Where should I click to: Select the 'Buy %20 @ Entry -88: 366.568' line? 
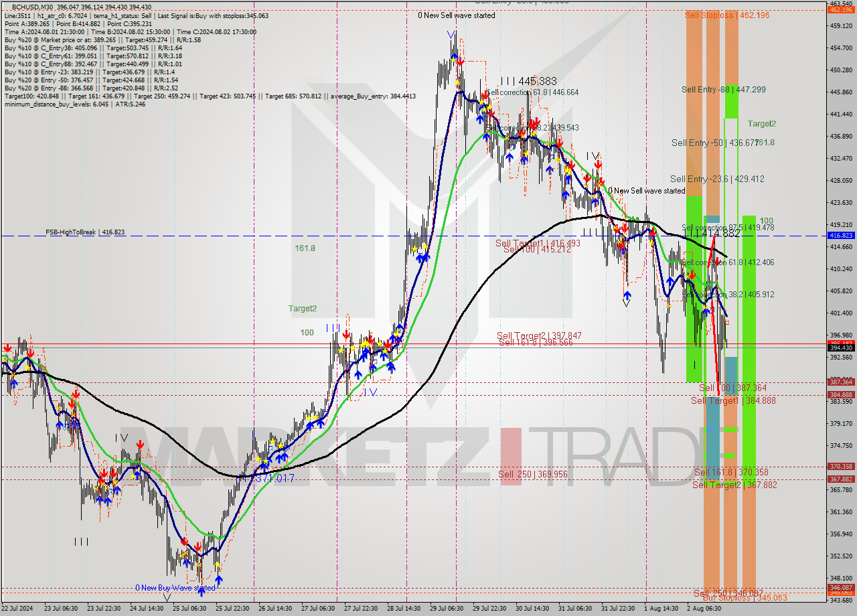point(91,88)
